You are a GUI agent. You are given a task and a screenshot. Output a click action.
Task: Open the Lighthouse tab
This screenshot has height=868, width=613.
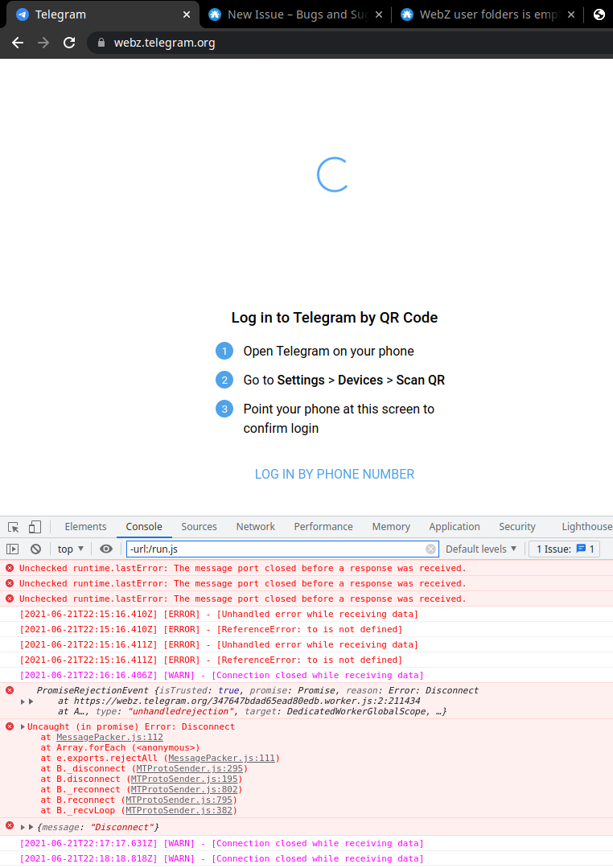coord(587,526)
